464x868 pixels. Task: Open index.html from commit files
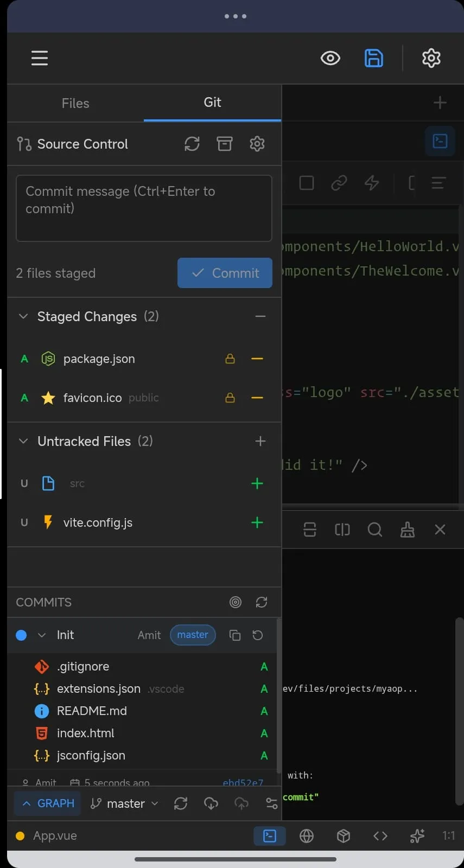click(x=86, y=733)
